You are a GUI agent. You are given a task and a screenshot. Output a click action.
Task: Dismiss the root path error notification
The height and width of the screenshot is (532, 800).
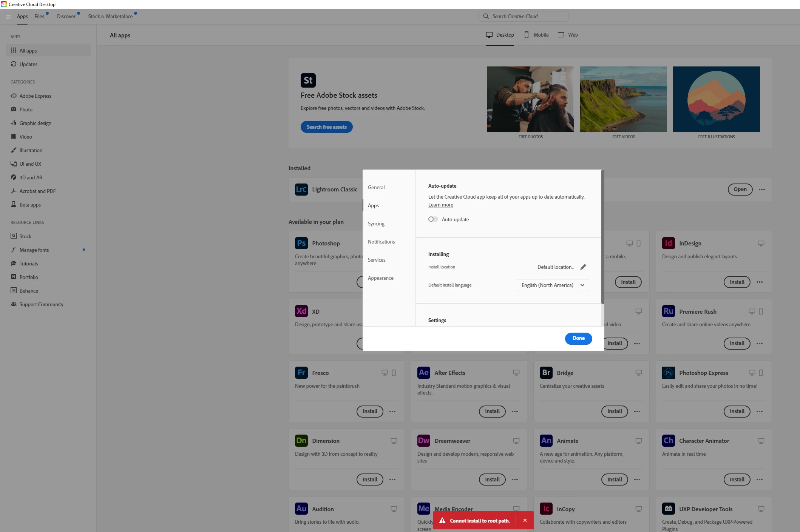click(525, 520)
